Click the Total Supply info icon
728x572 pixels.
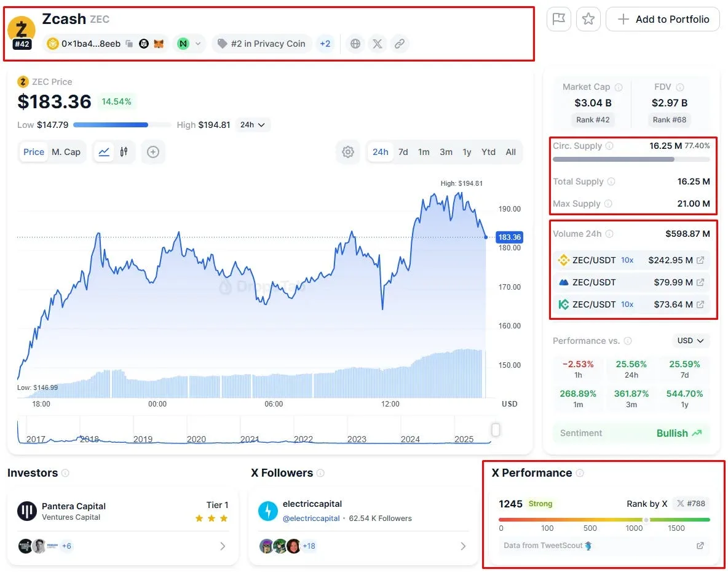[611, 181]
